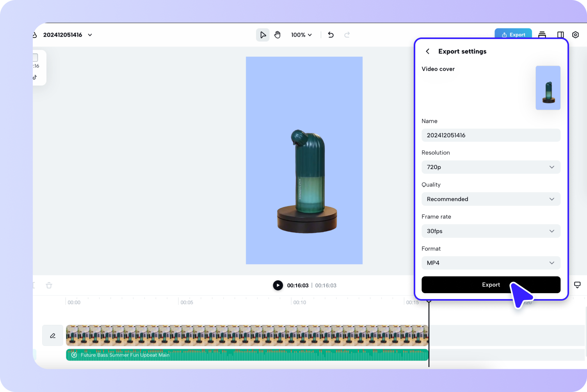
Task: Click the pencil edit icon beside video track
Action: 53,335
